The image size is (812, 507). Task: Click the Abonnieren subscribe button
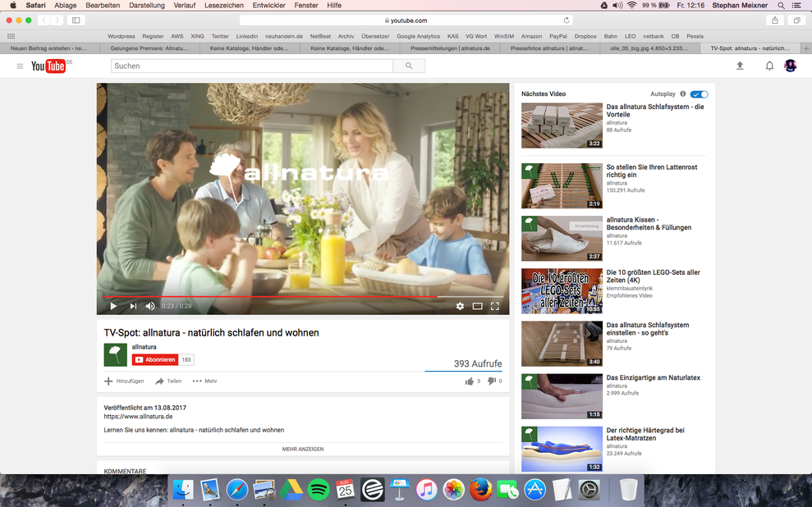coord(155,359)
